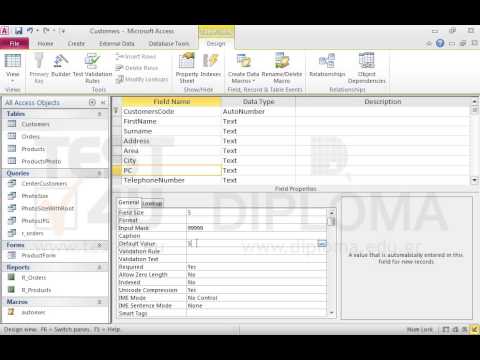Open Default Value expression builder button

point(322,244)
